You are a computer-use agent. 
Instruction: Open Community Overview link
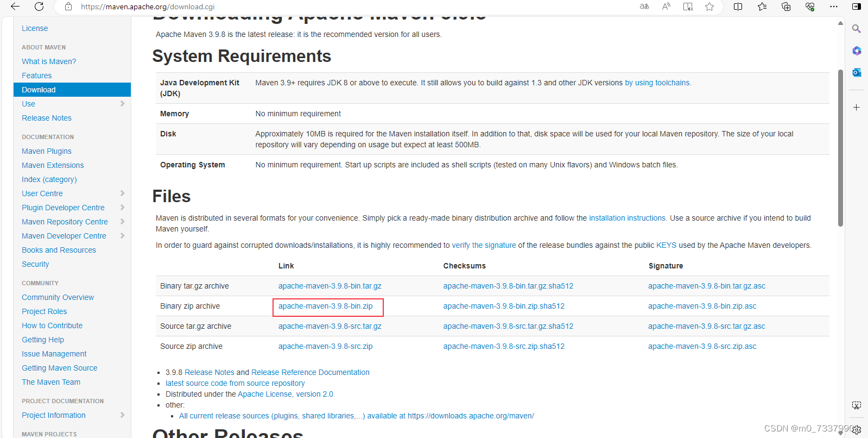(x=58, y=297)
